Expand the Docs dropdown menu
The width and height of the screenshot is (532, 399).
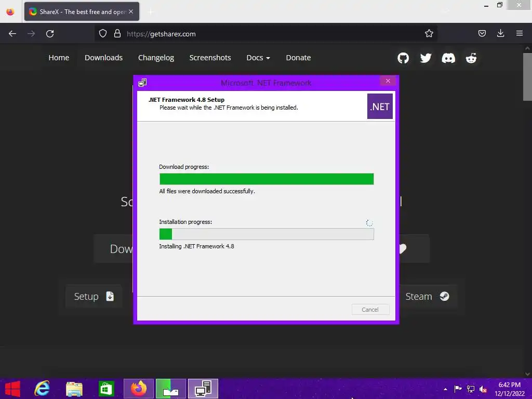click(258, 58)
